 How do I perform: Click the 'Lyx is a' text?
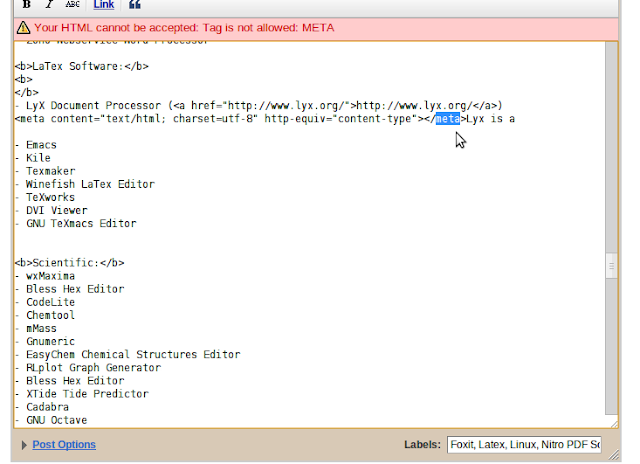click(491, 119)
